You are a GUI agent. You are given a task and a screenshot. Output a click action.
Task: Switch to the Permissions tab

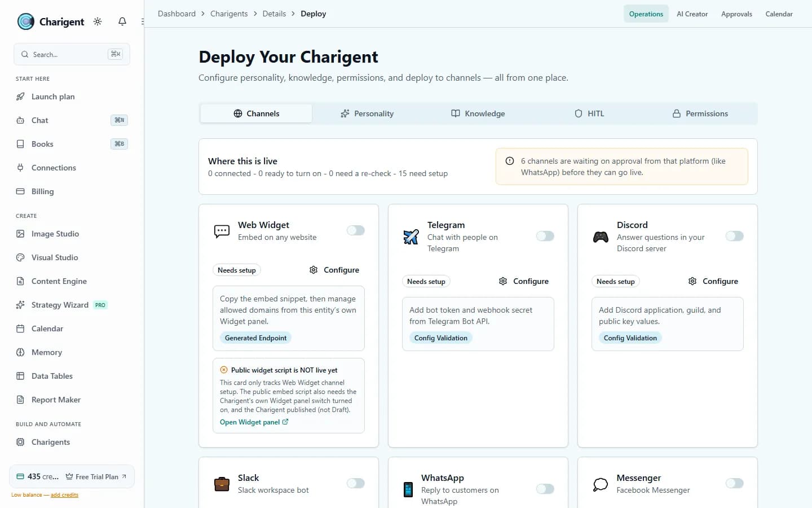700,113
